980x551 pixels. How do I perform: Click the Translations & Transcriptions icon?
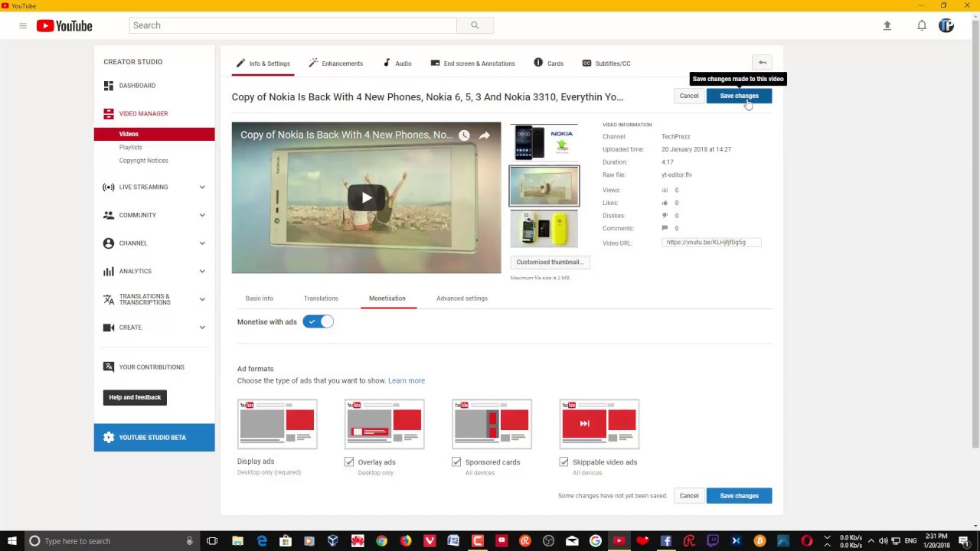click(x=109, y=299)
